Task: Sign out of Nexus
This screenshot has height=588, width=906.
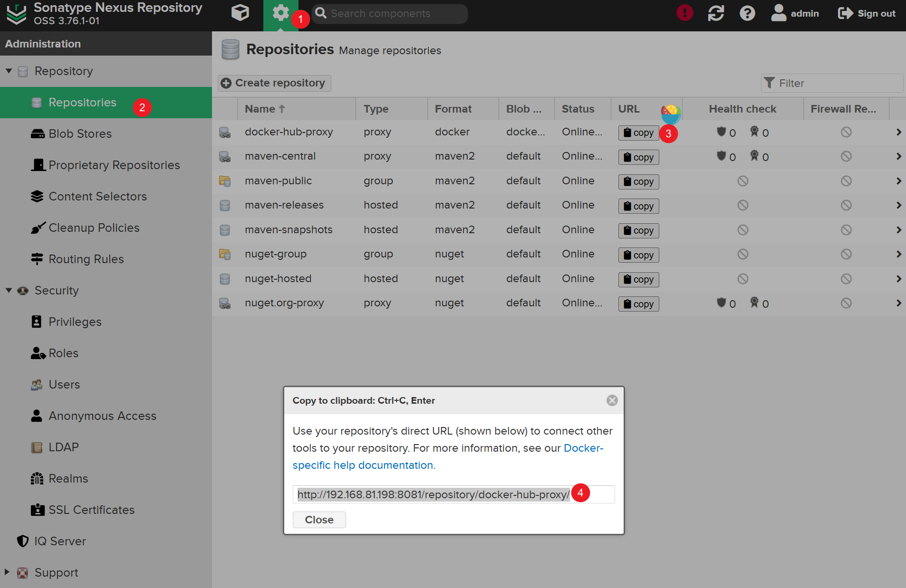Action: tap(867, 13)
